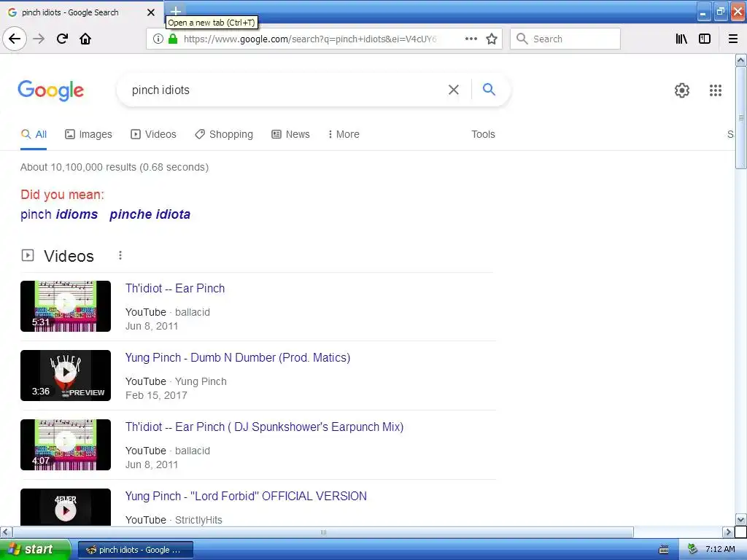Open the site information icon in address bar
The height and width of the screenshot is (560, 747).
[158, 39]
